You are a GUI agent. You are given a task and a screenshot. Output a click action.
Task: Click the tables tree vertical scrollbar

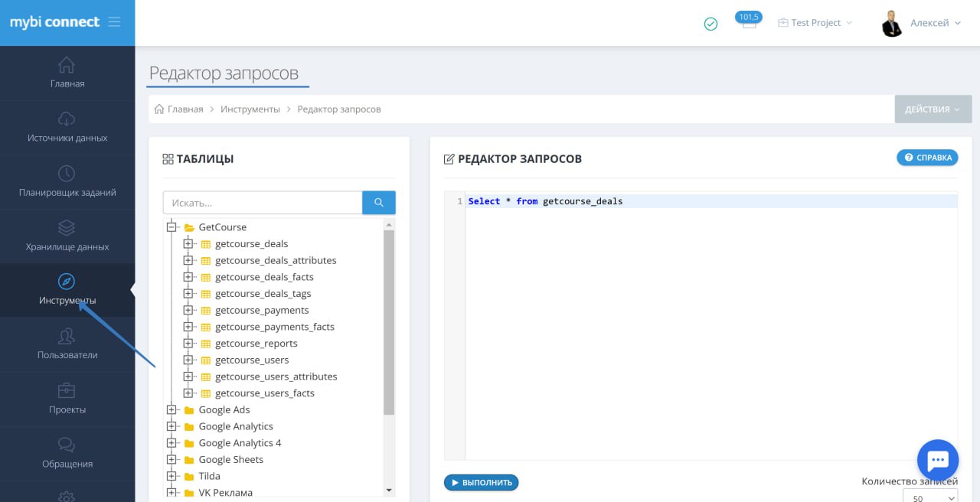coord(389,321)
